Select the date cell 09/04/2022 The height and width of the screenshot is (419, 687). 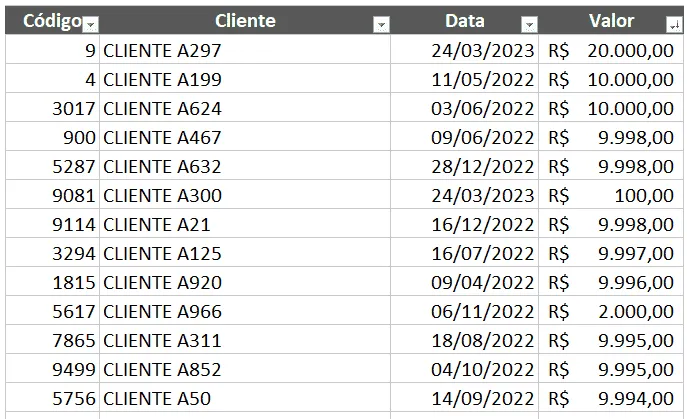click(x=464, y=281)
